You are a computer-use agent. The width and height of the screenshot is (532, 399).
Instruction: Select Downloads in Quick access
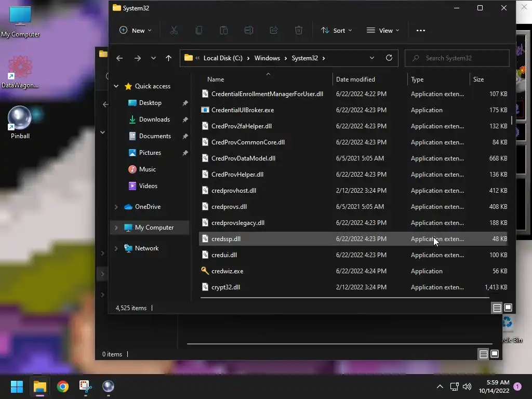(154, 119)
